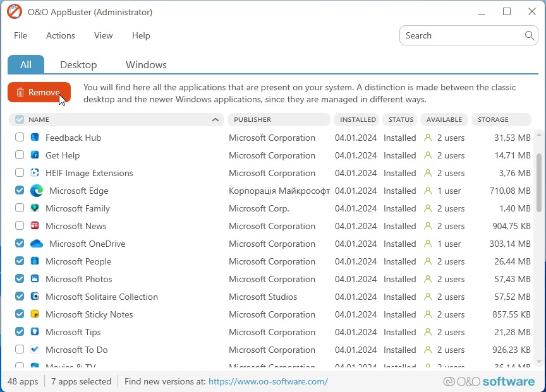Uncheck the Microsoft OneDrive checkbox

20,243
